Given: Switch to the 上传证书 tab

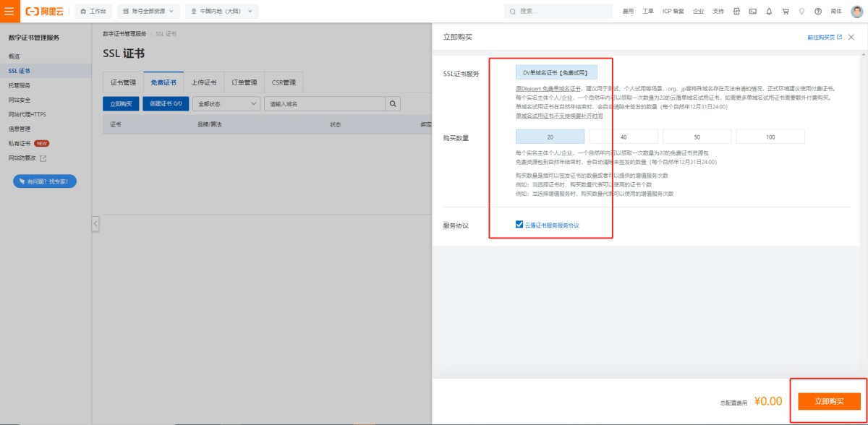Looking at the screenshot, I should coord(204,82).
